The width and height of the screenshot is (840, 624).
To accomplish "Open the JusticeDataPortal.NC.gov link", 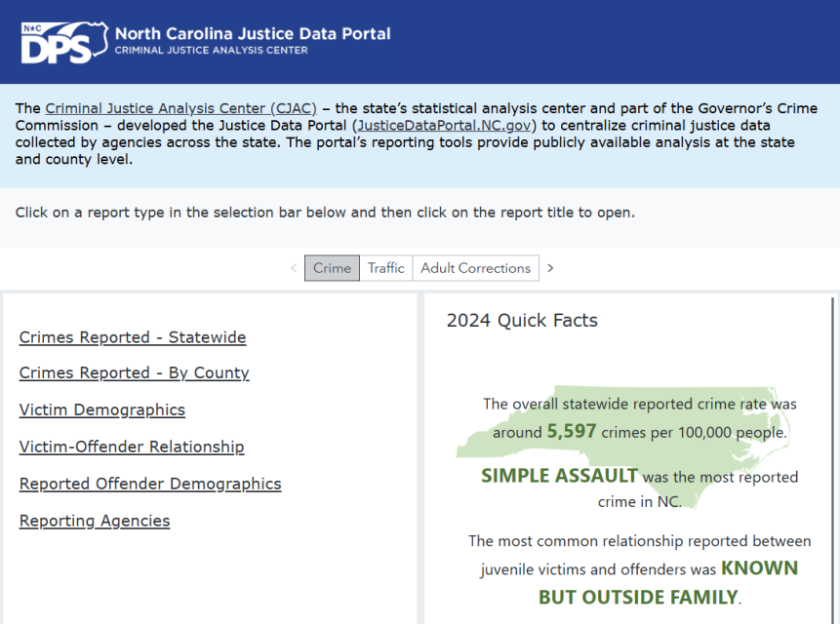I will click(x=445, y=125).
